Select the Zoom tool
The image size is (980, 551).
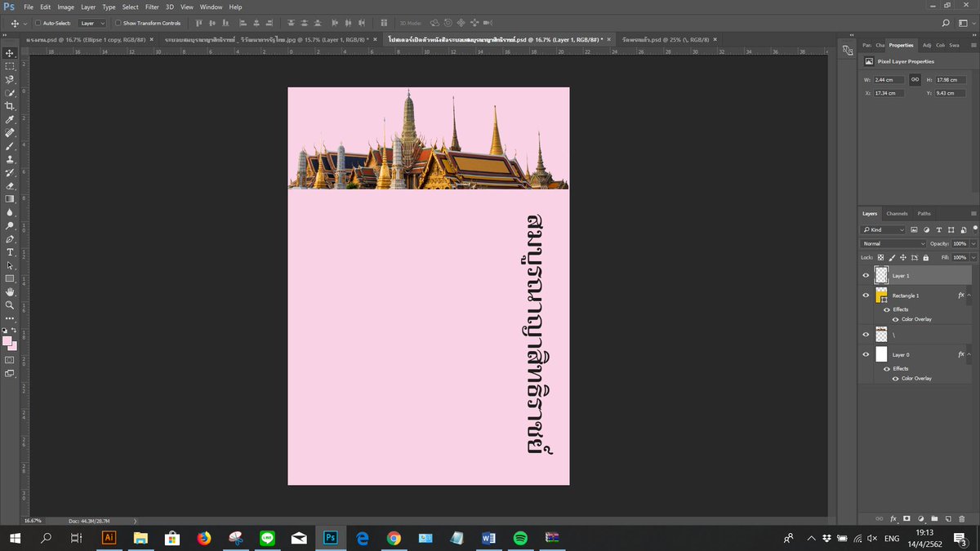(x=10, y=304)
